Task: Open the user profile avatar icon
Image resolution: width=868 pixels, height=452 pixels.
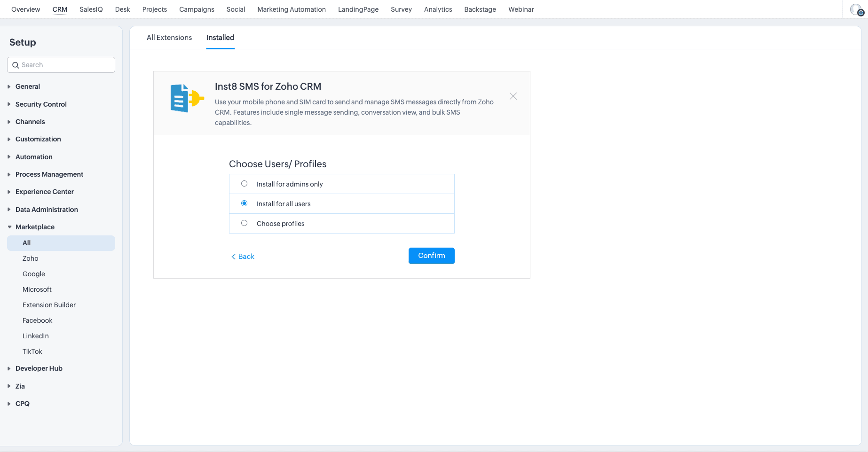Action: click(857, 9)
